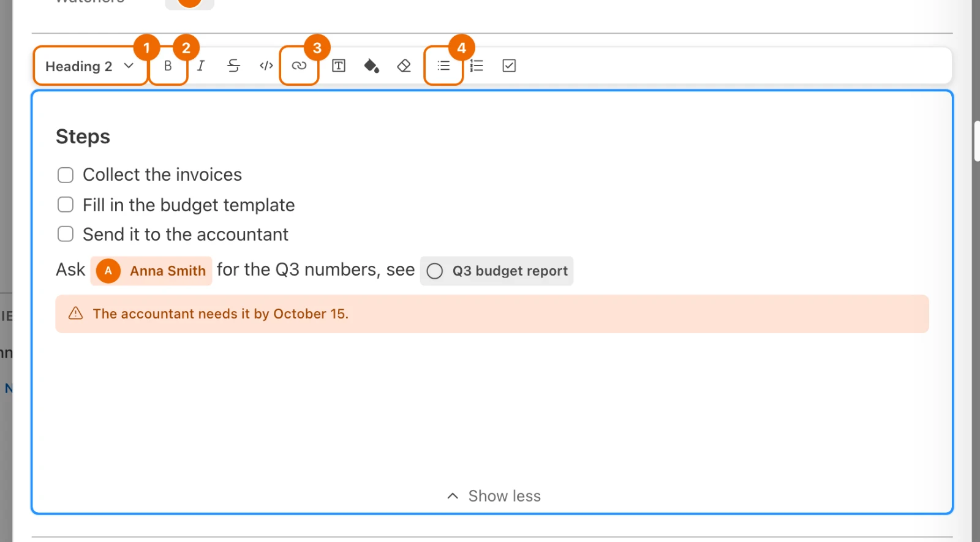Insert inline code formatting
Viewport: 980px width, 542px height.
click(266, 66)
